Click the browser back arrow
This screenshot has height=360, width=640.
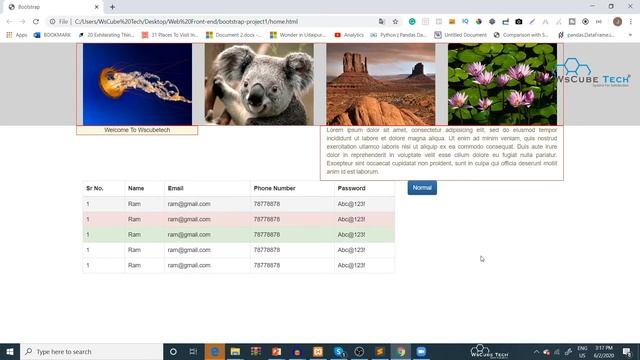pos(9,22)
